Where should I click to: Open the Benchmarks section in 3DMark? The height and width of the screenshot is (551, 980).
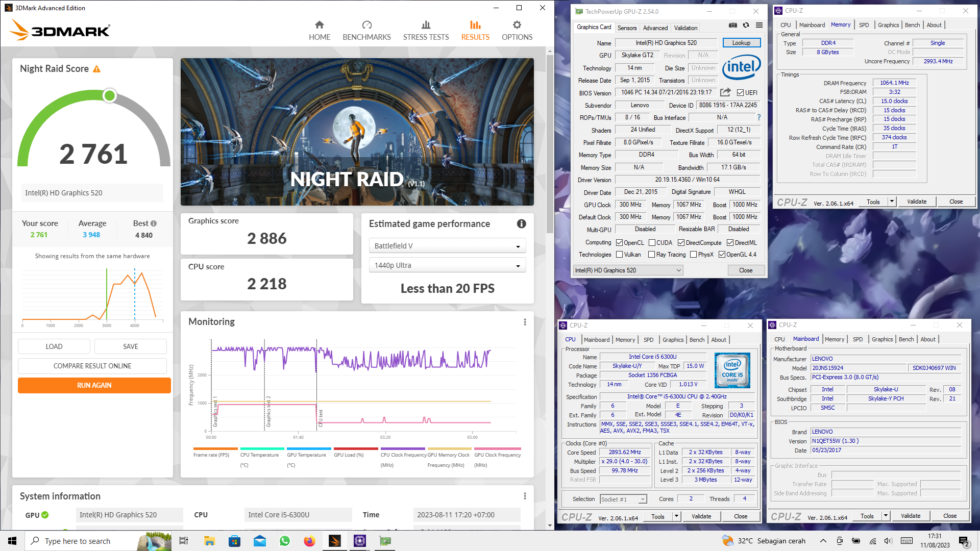pyautogui.click(x=366, y=31)
